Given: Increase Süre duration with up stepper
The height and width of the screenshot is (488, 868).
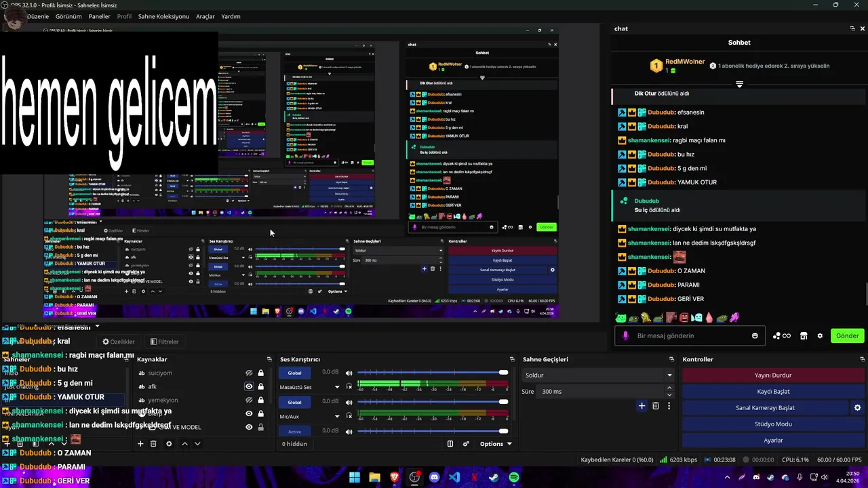Looking at the screenshot, I should pyautogui.click(x=669, y=388).
